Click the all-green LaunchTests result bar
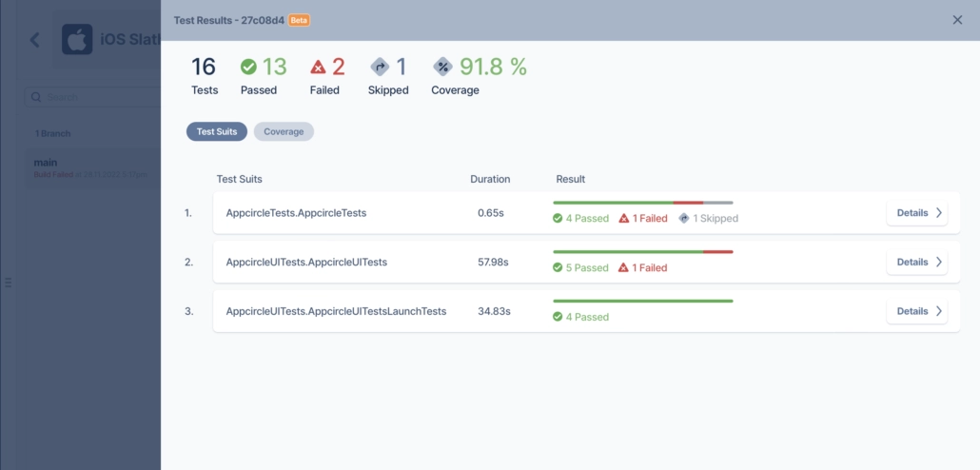 pos(642,302)
